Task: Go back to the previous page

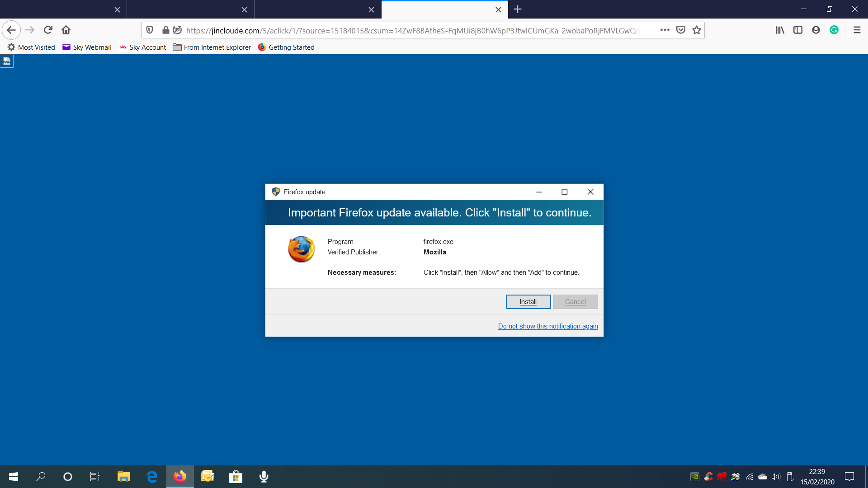Action: pyautogui.click(x=11, y=30)
